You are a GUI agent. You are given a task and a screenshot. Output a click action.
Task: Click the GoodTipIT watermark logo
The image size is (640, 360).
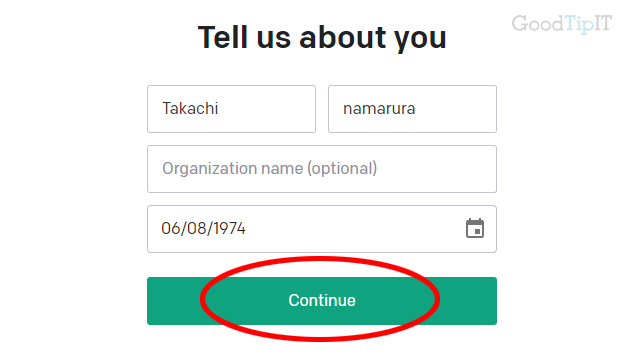(x=562, y=24)
